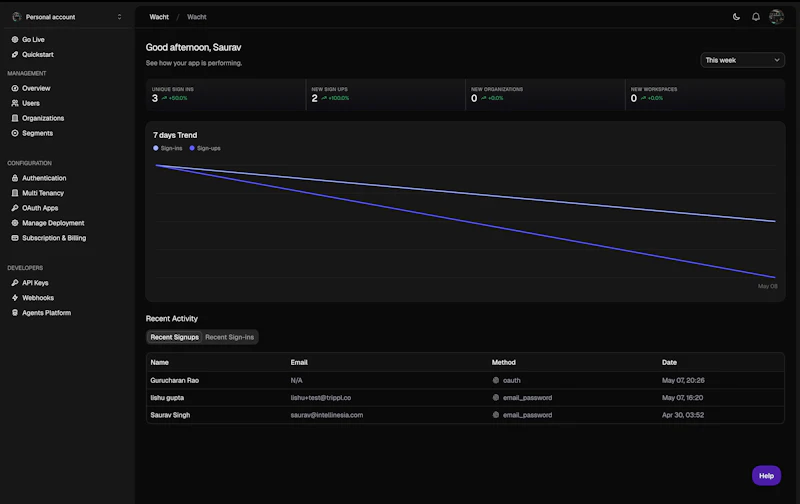This screenshot has height=504, width=800.
Task: Switch to the Recent Signups tab
Action: pos(174,337)
